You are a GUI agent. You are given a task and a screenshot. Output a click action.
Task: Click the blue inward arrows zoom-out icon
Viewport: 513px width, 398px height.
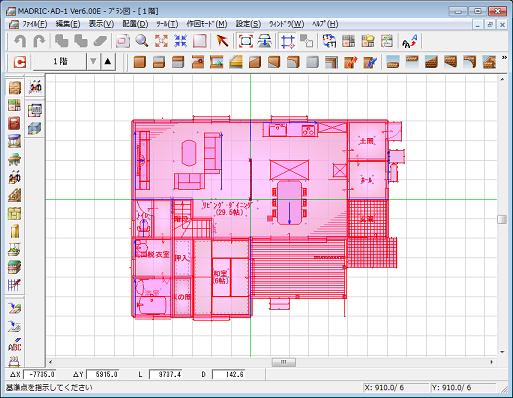click(181, 41)
